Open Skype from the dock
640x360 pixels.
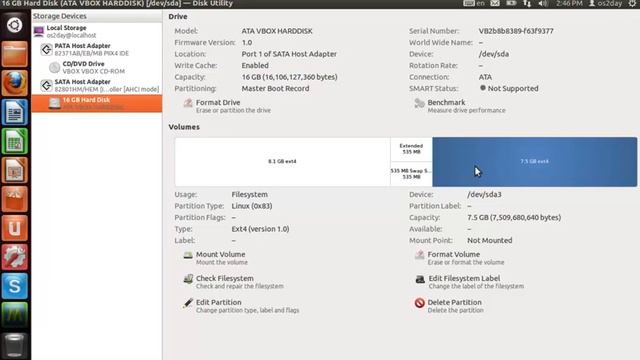15,286
